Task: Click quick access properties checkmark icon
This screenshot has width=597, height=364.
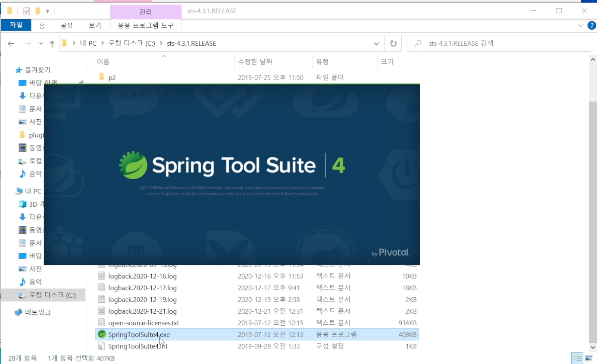Action: (x=27, y=11)
